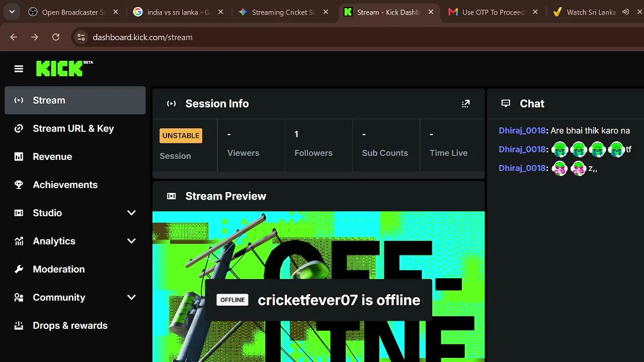Screen dimensions: 644x362
Task: Open the browser tab search dropdown
Action: coord(12,12)
